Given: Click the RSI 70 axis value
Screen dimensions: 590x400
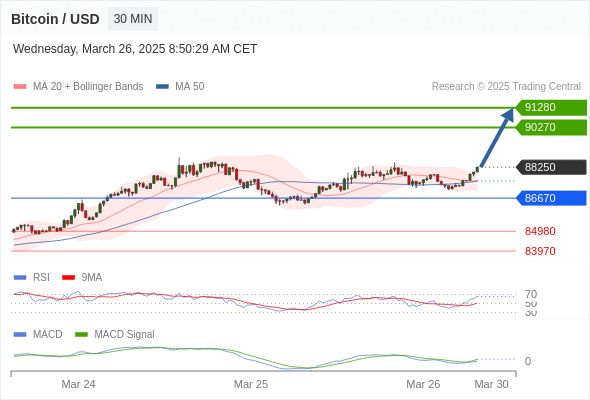Looking at the screenshot, I should 531,294.
